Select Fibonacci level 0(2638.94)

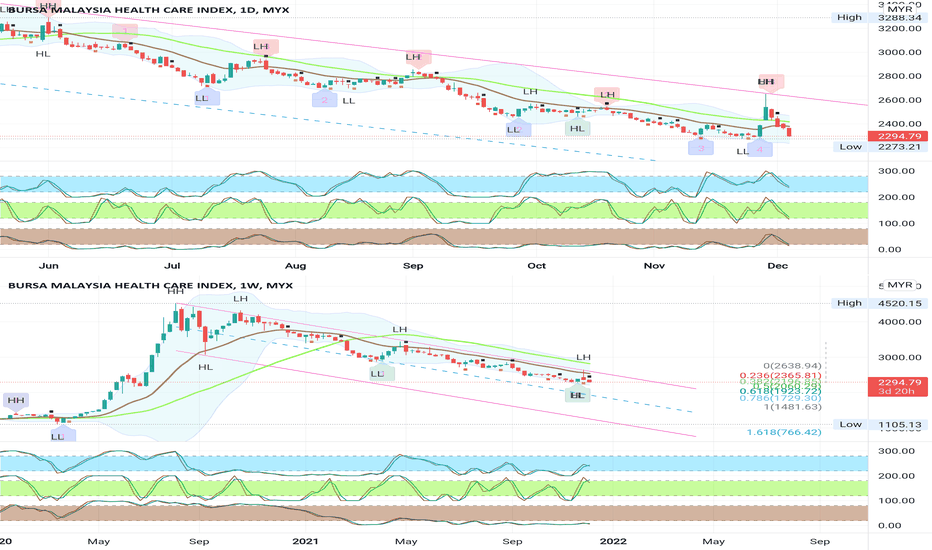pos(792,366)
